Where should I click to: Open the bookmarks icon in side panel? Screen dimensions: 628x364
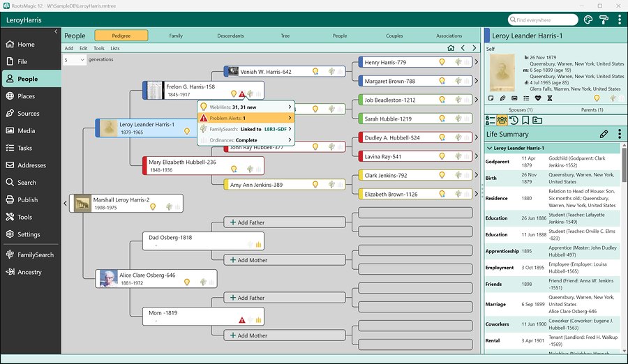point(525,120)
